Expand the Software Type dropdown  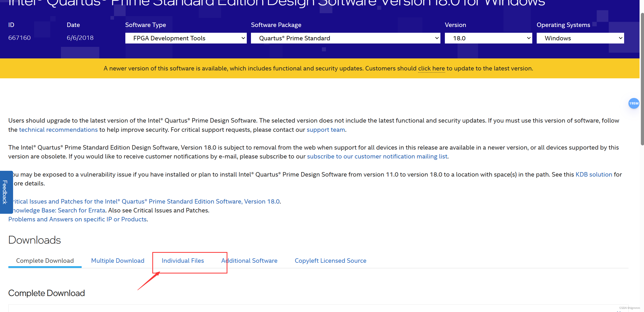(x=186, y=38)
